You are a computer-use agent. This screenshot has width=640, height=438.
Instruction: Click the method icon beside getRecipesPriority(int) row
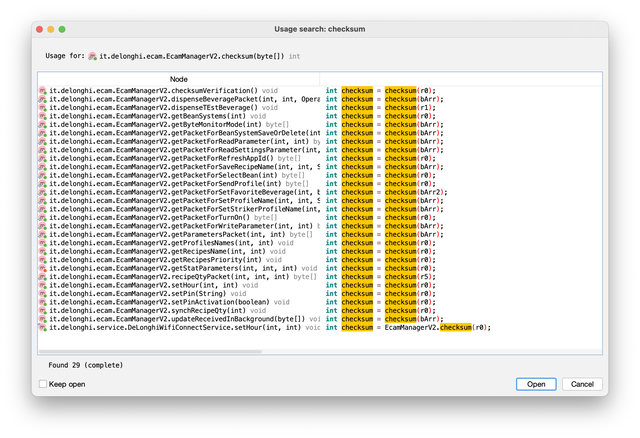[43, 260]
